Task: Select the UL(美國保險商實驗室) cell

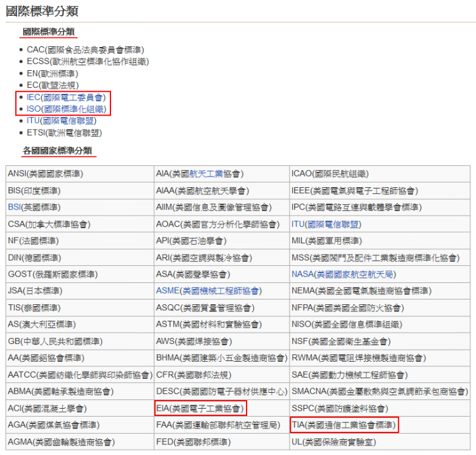Action: (380, 442)
